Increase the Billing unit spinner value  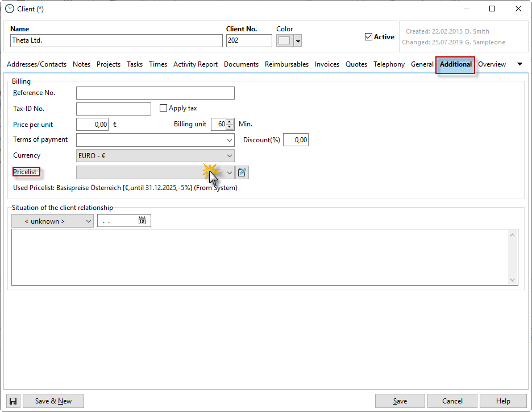tap(230, 122)
